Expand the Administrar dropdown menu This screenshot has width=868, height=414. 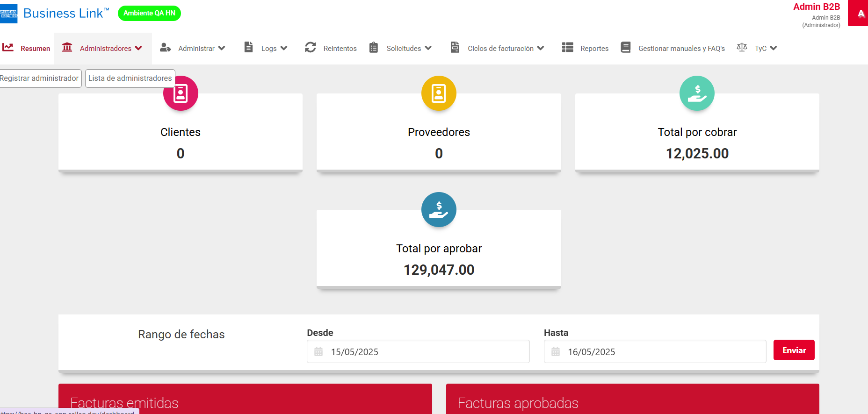pyautogui.click(x=193, y=48)
